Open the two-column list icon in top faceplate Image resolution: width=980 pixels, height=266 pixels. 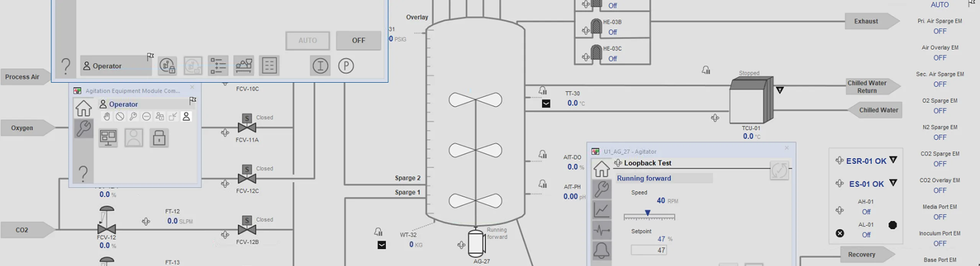click(x=269, y=66)
